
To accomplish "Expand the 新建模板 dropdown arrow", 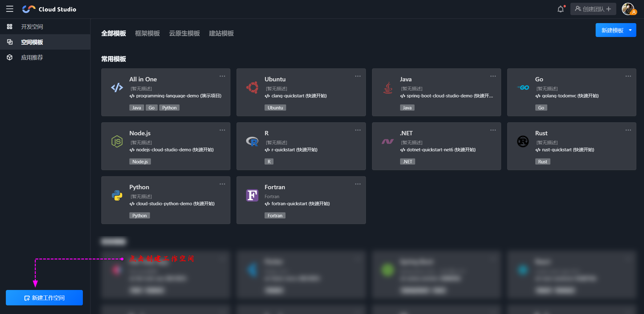I will (630, 30).
